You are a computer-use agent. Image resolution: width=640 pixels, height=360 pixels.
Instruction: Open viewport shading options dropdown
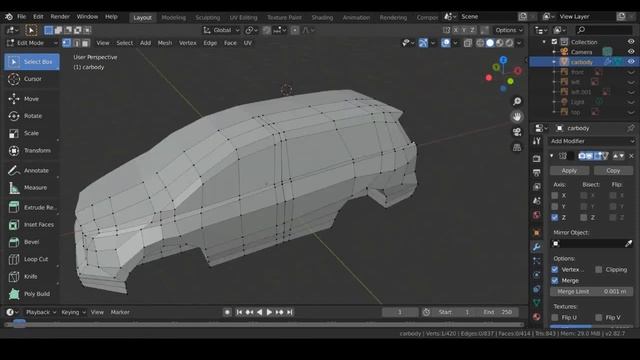point(519,43)
